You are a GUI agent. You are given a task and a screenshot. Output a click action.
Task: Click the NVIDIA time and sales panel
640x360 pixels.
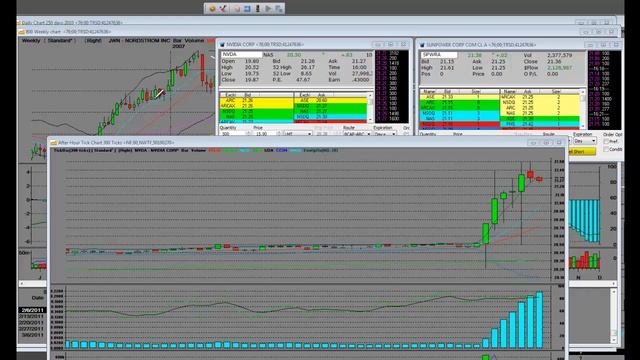[391, 87]
